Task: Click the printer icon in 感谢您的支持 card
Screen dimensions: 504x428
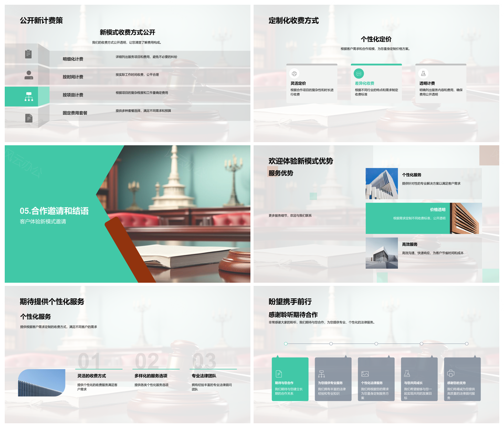Action: pos(450,373)
